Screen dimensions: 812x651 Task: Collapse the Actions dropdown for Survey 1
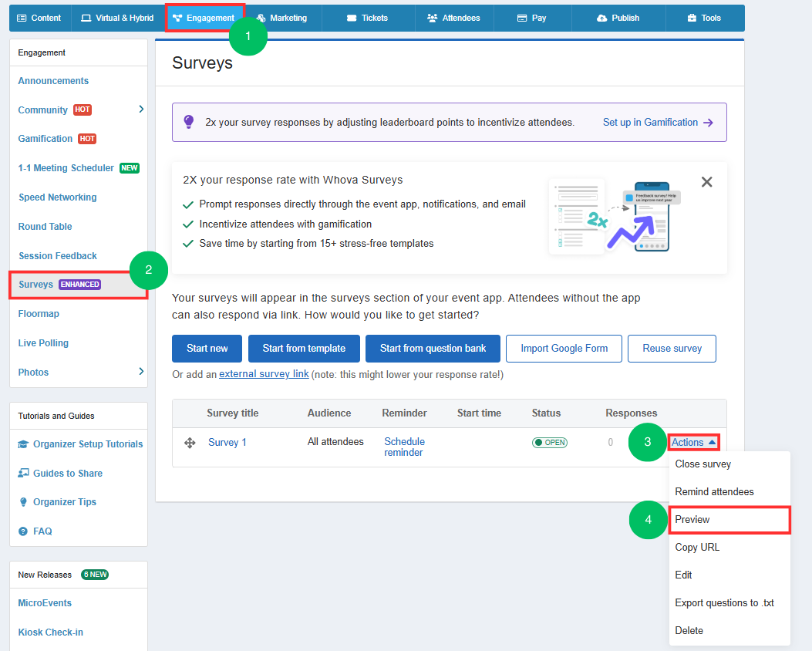pos(693,442)
